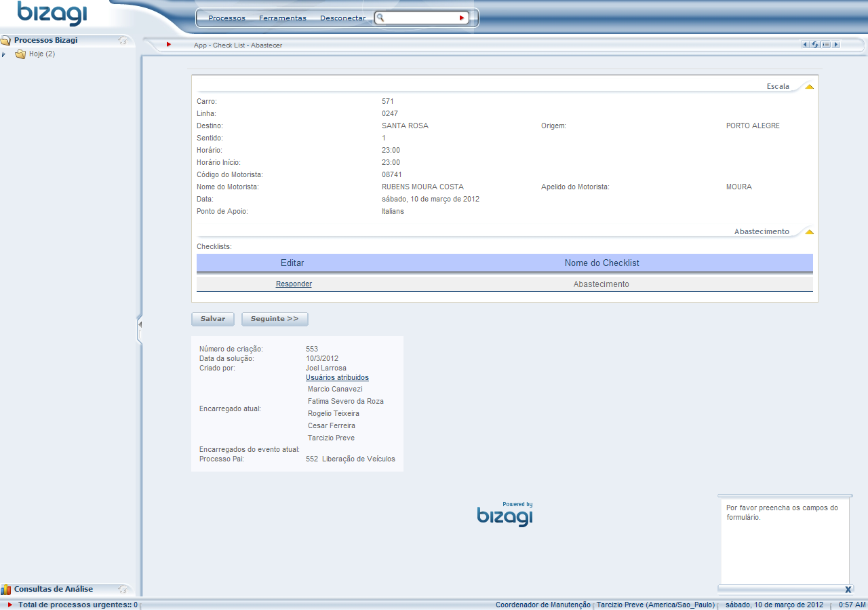Click the Processos Bizagi panel title

45,40
